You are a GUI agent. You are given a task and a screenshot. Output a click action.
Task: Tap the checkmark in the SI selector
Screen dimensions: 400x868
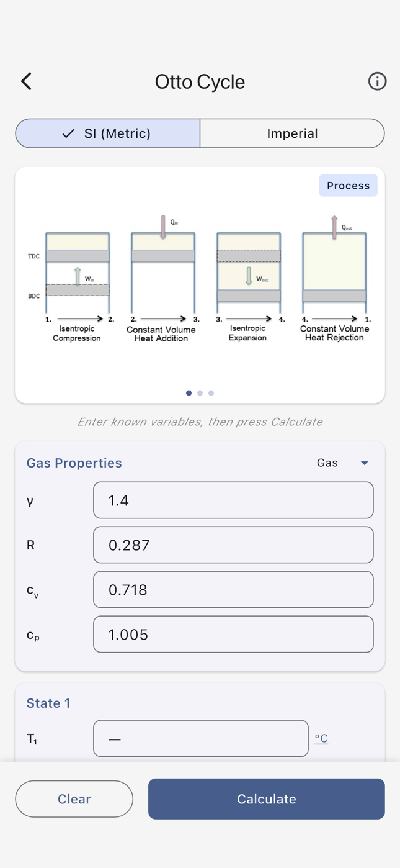pyautogui.click(x=68, y=133)
